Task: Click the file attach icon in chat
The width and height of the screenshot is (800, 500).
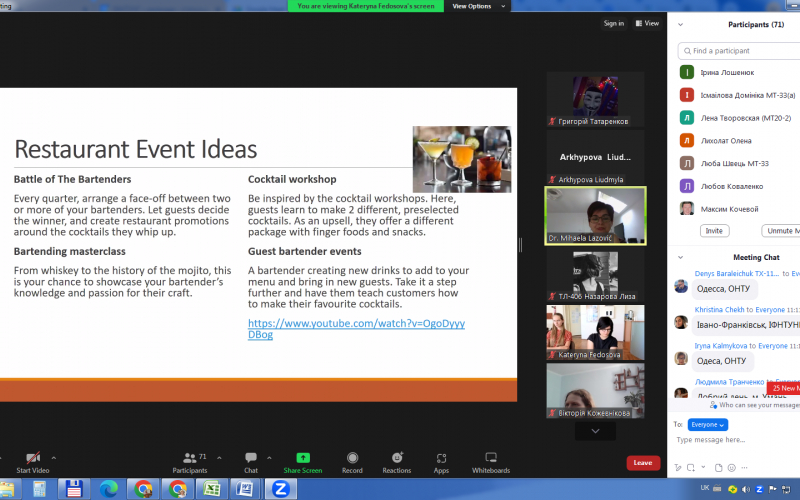Action: (718, 467)
